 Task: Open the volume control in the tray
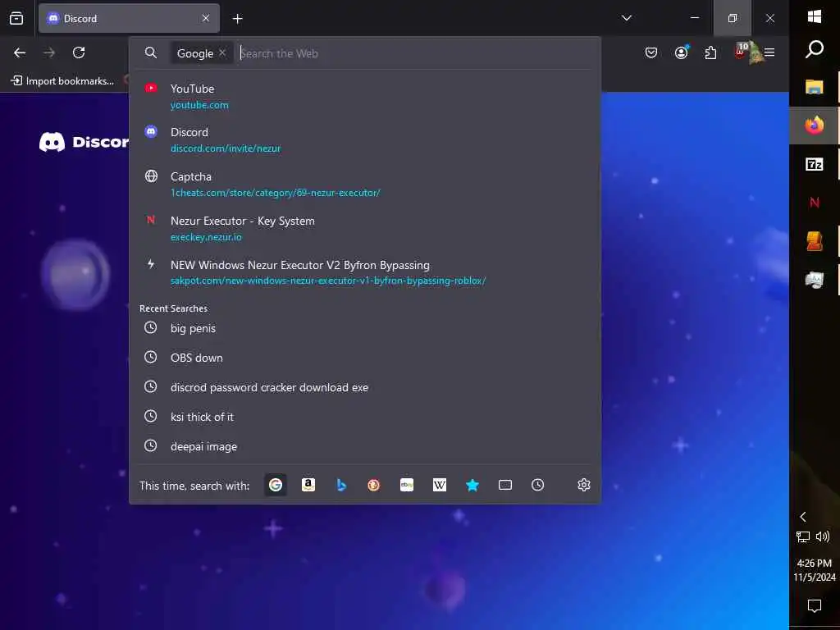(x=822, y=536)
